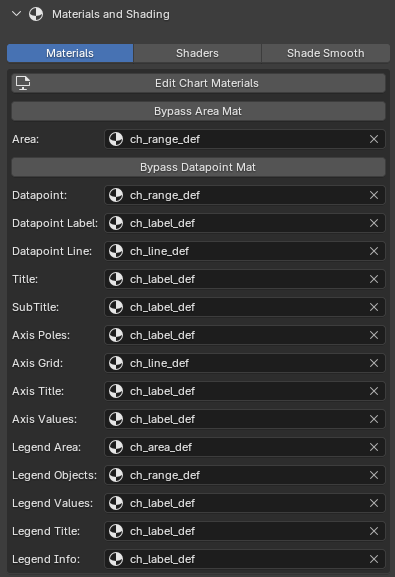Clear the Datapoint Label material
This screenshot has height=577, width=395.
click(x=374, y=223)
